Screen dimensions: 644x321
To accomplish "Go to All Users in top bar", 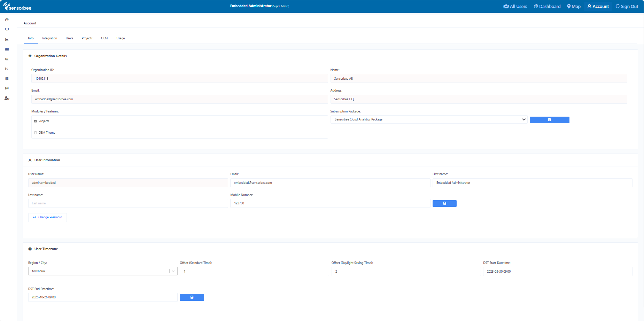I will [x=515, y=6].
